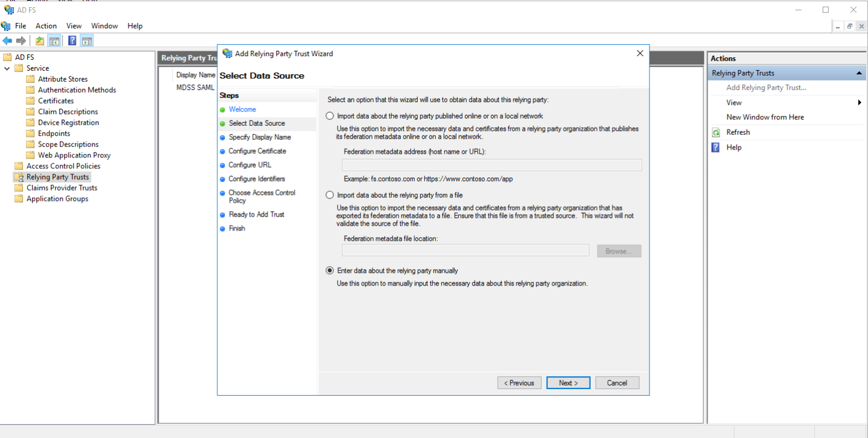Screen dimensions: 868x438
Task: Select Claims Provider Trusts tree item
Action: [x=62, y=188]
